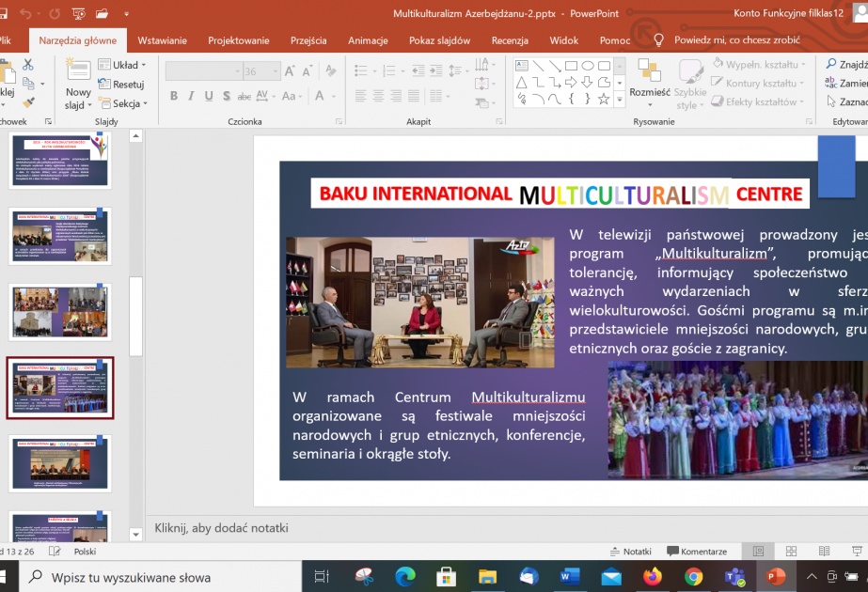
Task: Open the font name combo box
Action: pyautogui.click(x=204, y=71)
